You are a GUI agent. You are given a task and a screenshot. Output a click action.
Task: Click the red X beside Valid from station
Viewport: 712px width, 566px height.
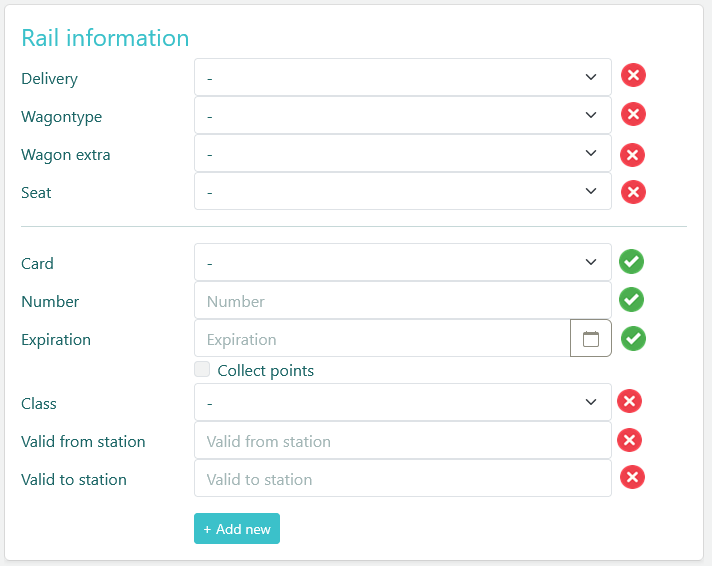(629, 440)
